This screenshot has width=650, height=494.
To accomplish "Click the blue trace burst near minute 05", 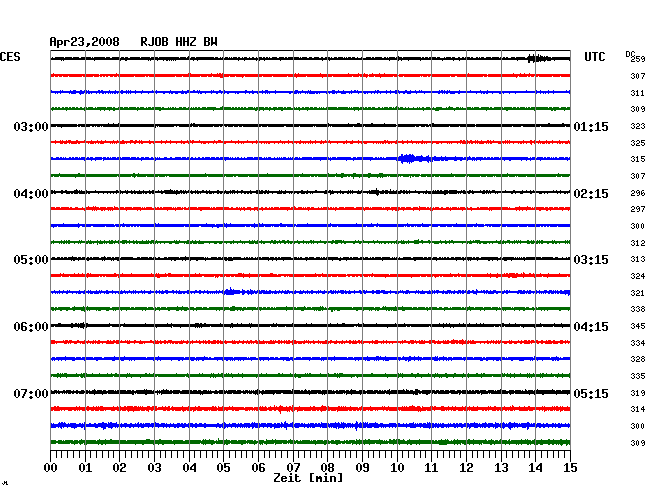I will click(x=234, y=292).
